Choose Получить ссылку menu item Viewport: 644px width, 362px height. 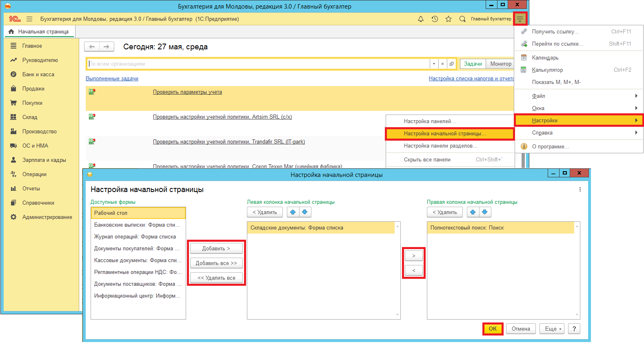[579, 31]
